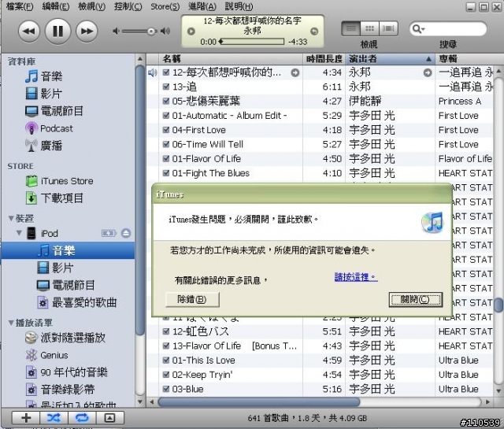Eject the iPod with the eject icon
Screen dimensions: 504x429
[x=126, y=233]
